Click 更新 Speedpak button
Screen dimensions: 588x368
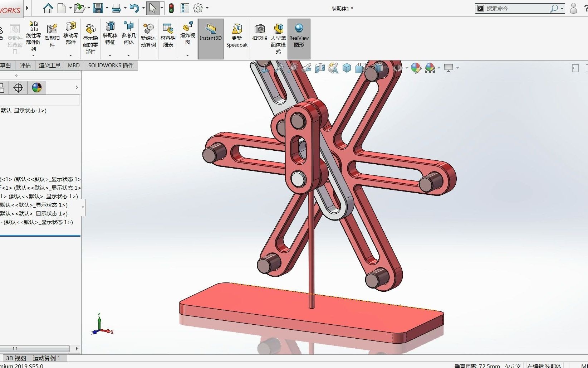237,35
